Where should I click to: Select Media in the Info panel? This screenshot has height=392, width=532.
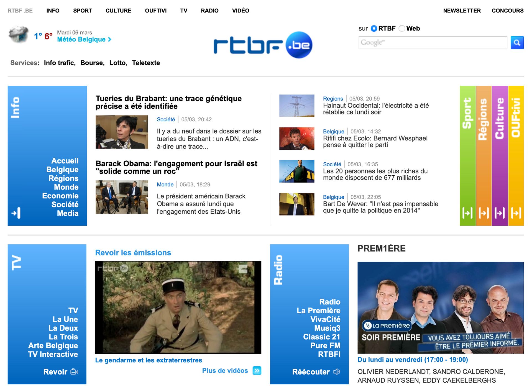coord(68,213)
